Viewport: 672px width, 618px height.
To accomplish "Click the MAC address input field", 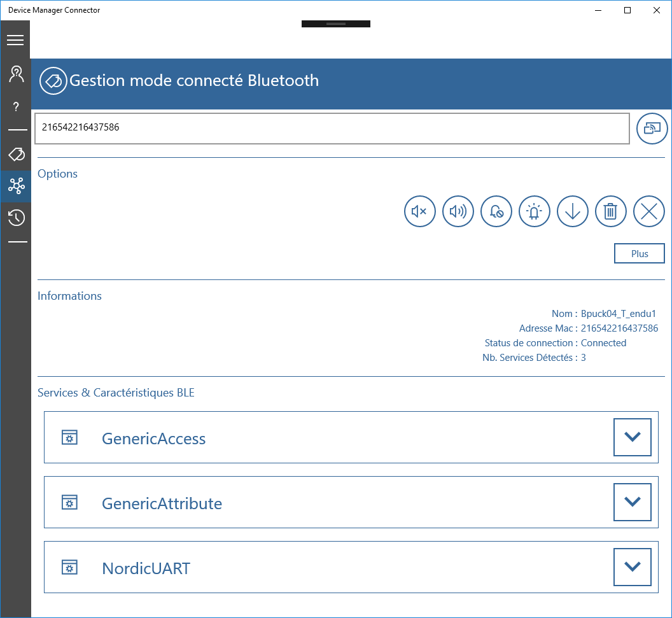I will 332,129.
